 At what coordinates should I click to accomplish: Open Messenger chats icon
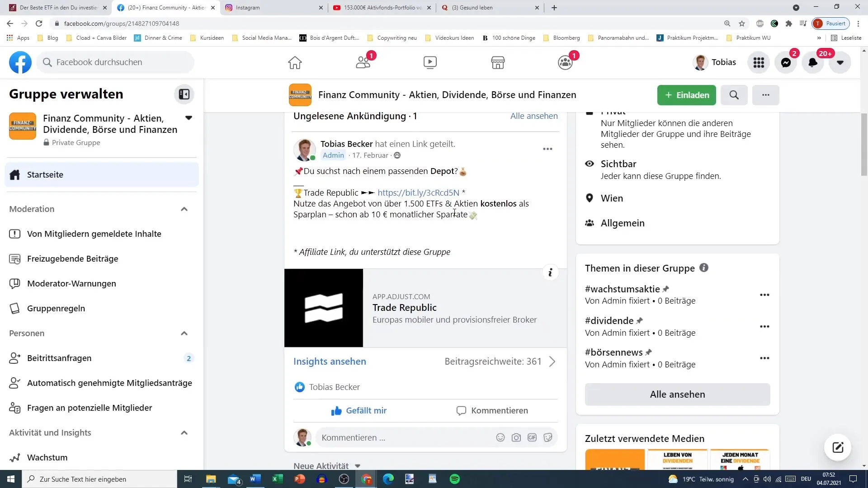[x=786, y=62]
